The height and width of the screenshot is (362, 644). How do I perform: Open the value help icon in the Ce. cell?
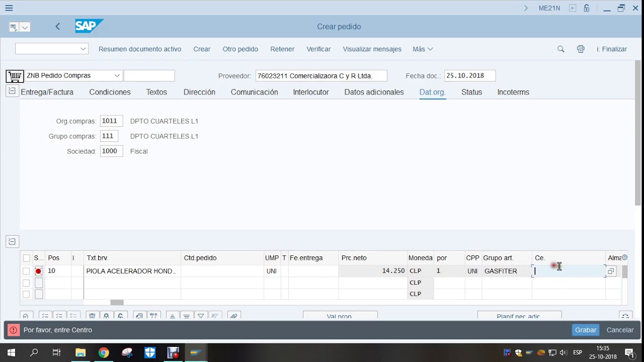pos(611,271)
